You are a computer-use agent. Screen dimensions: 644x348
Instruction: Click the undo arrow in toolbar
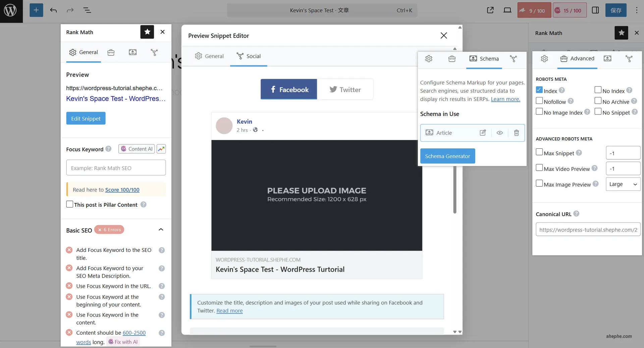pyautogui.click(x=53, y=10)
